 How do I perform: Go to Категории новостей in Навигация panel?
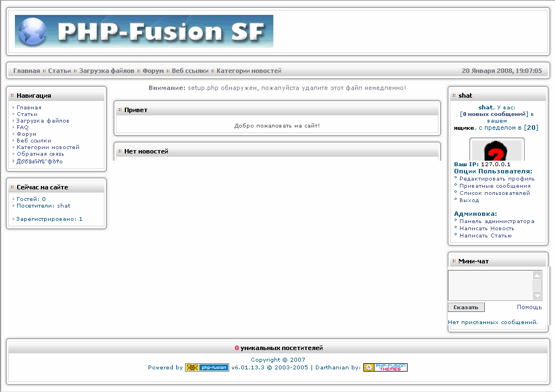[x=48, y=147]
